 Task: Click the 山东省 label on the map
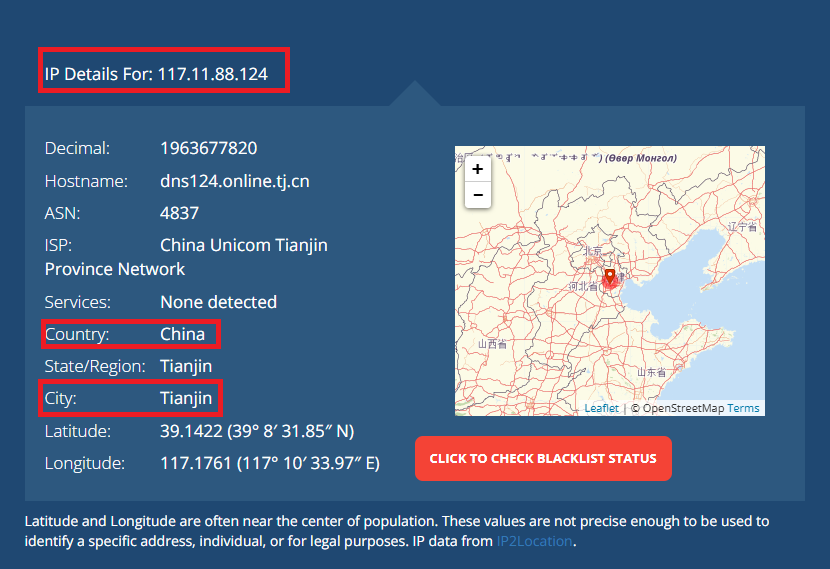click(653, 372)
